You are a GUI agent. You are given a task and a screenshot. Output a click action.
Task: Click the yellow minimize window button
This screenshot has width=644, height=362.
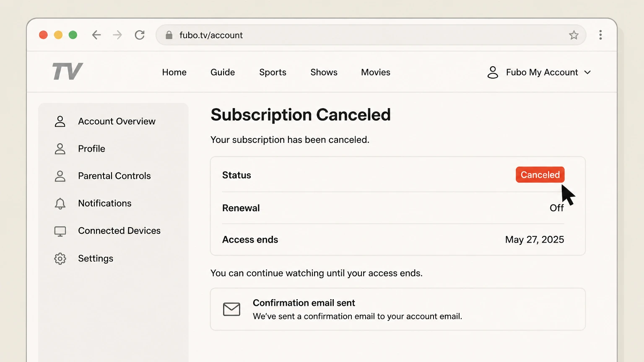tap(58, 35)
